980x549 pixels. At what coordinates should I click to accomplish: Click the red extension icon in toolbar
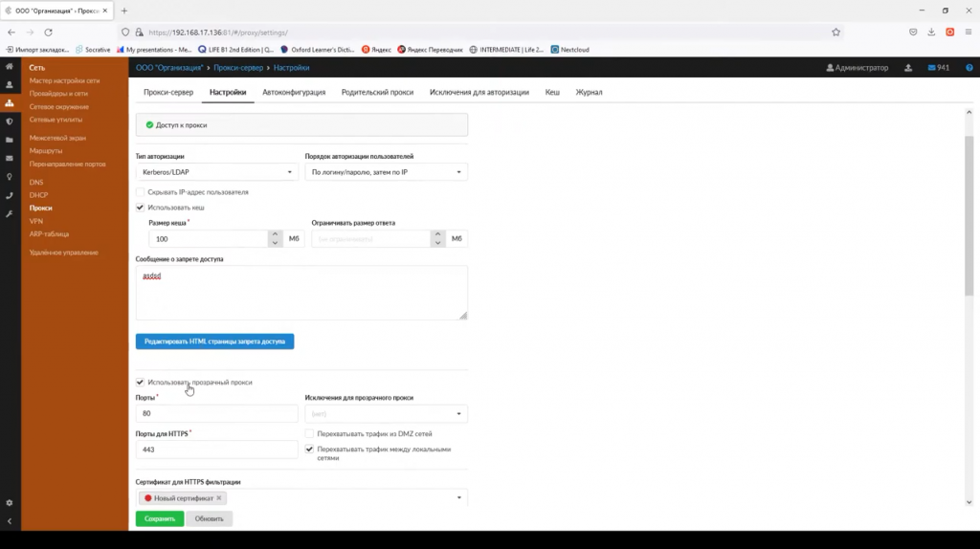(950, 32)
